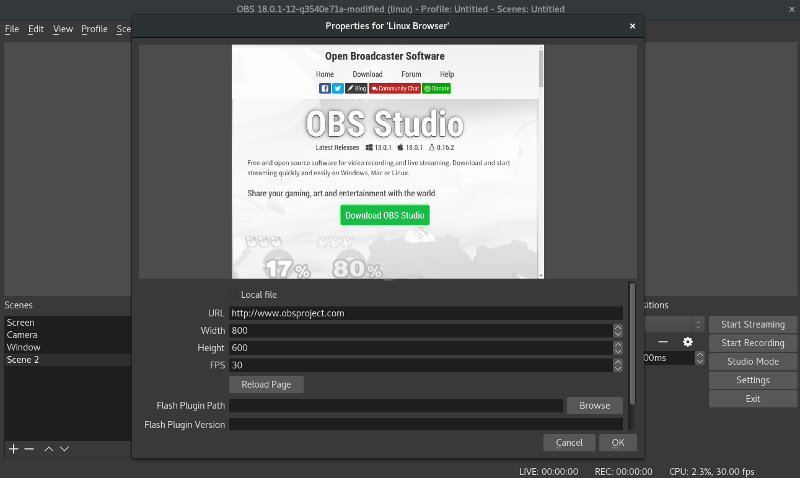Confirm properties with the OK button

coord(618,443)
